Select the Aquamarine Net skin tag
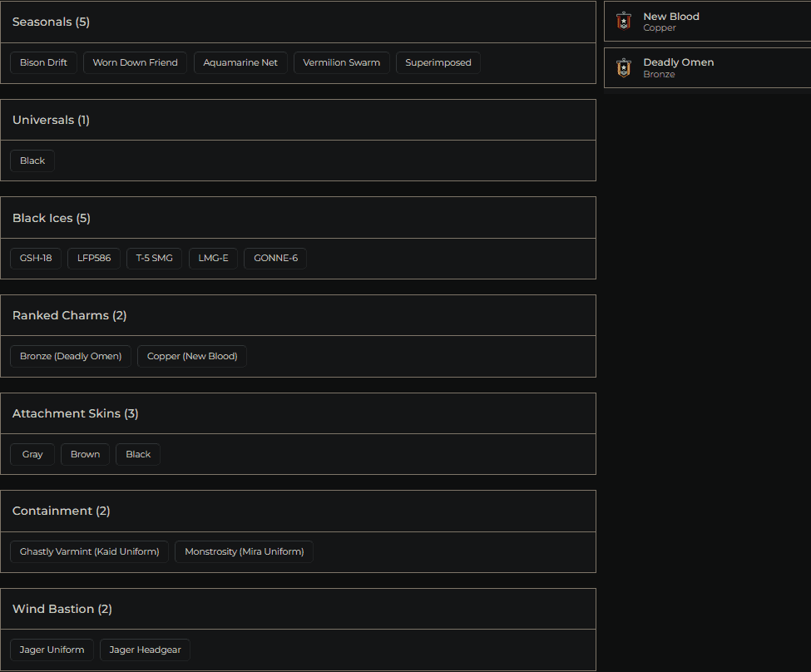811x672 pixels. pyautogui.click(x=240, y=63)
